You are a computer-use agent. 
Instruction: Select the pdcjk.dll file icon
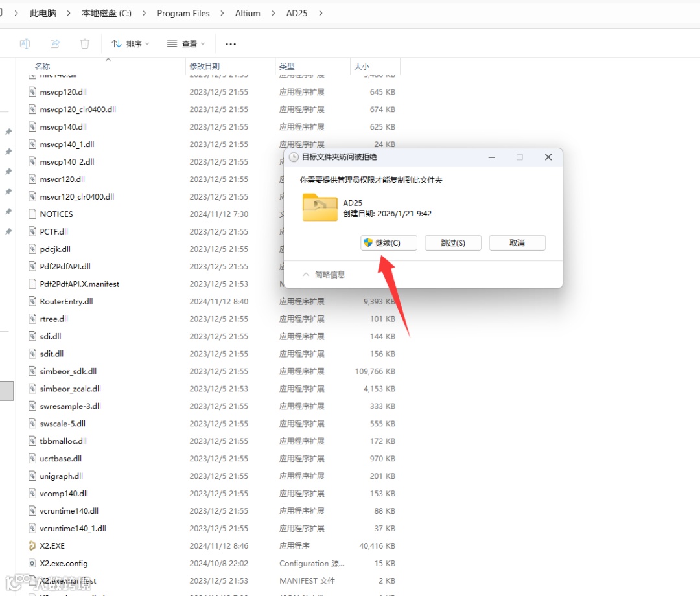[32, 249]
